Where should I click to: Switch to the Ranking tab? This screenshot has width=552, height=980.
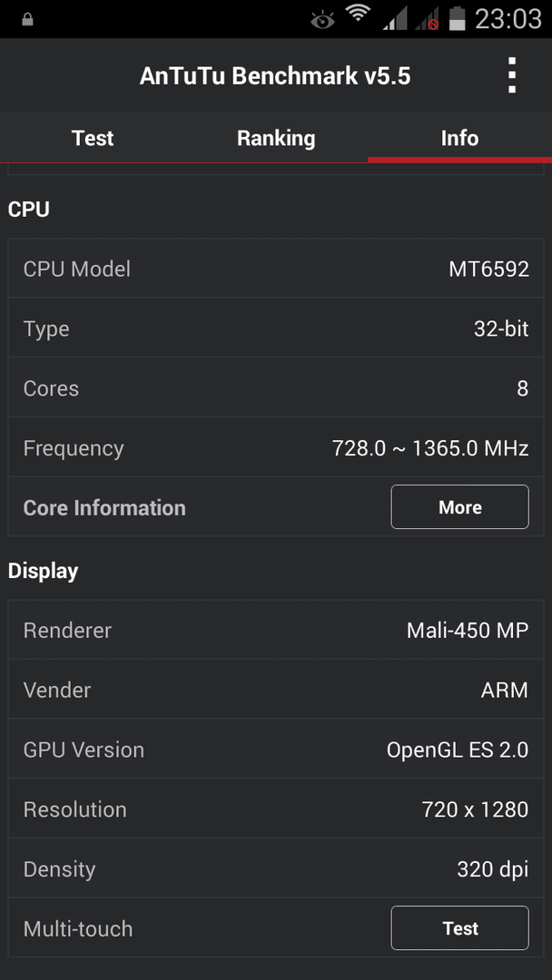(x=276, y=138)
